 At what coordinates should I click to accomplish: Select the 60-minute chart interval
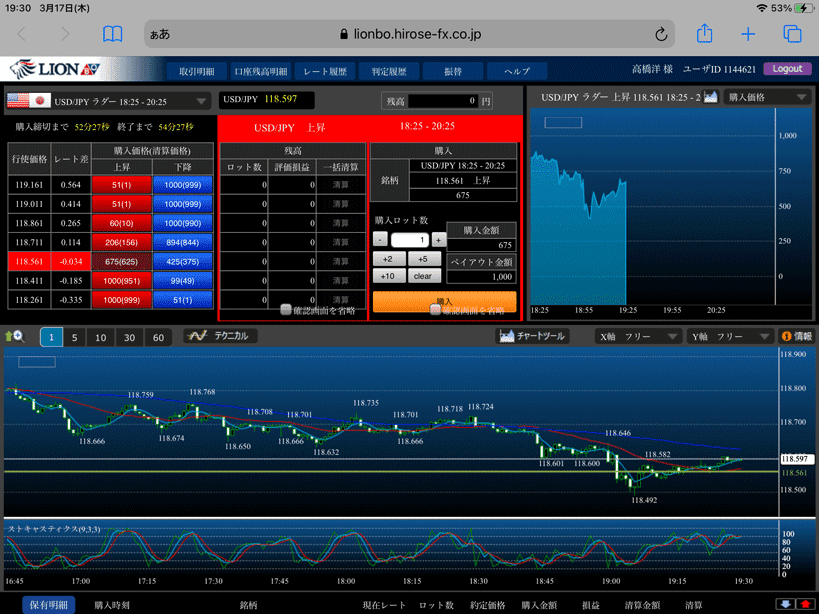click(158, 337)
